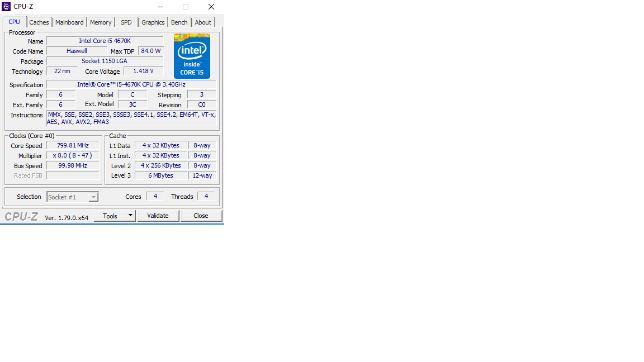Go to the SPD tab

point(126,22)
